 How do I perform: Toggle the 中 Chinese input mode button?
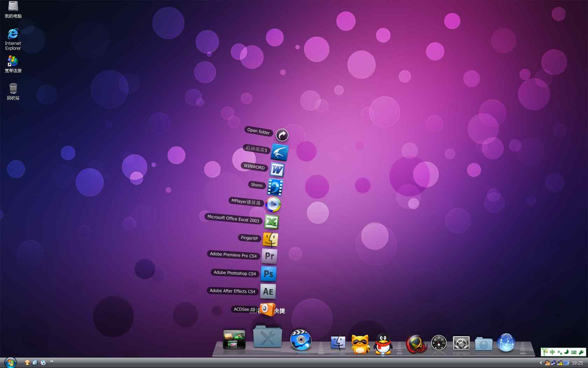pos(552,352)
